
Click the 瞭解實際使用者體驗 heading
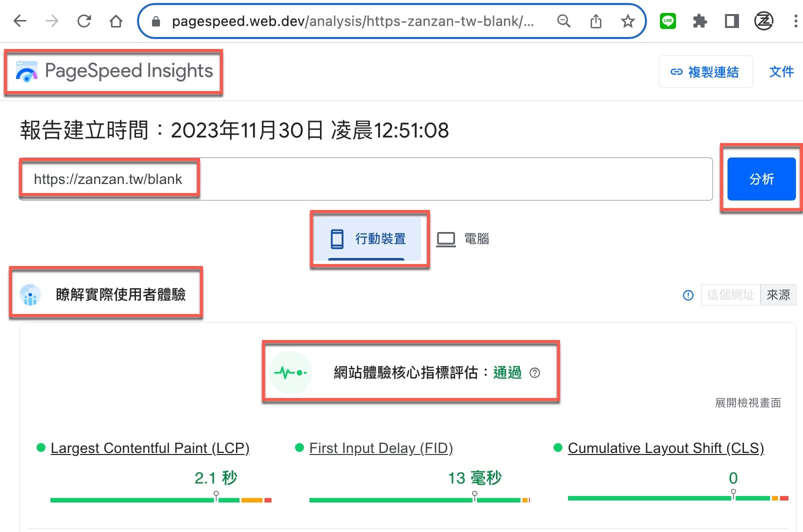pyautogui.click(x=120, y=294)
